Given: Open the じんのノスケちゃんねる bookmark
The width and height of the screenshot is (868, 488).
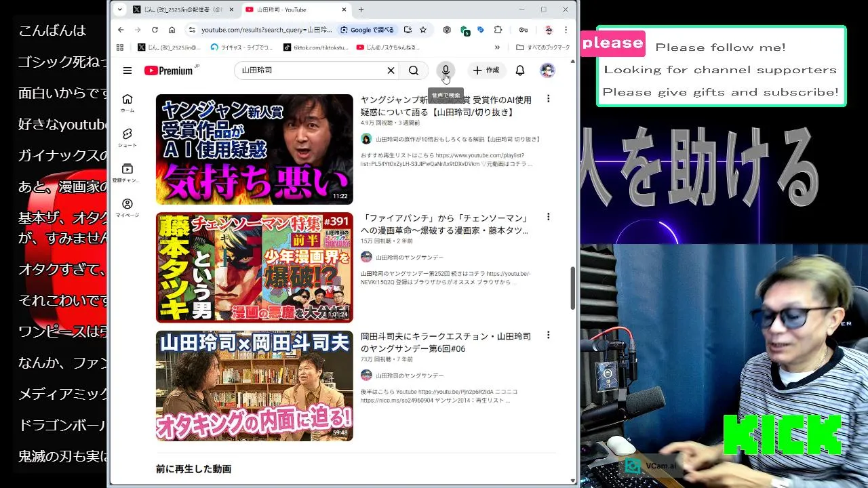Looking at the screenshot, I should tap(388, 47).
